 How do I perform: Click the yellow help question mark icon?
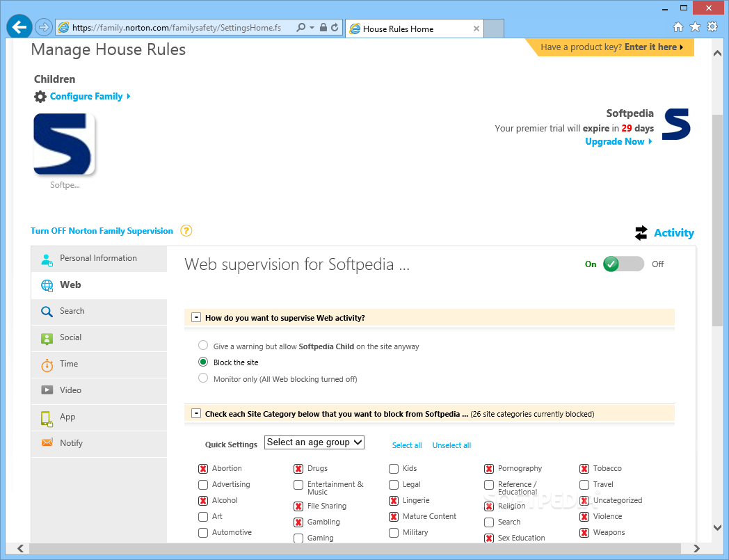click(186, 231)
